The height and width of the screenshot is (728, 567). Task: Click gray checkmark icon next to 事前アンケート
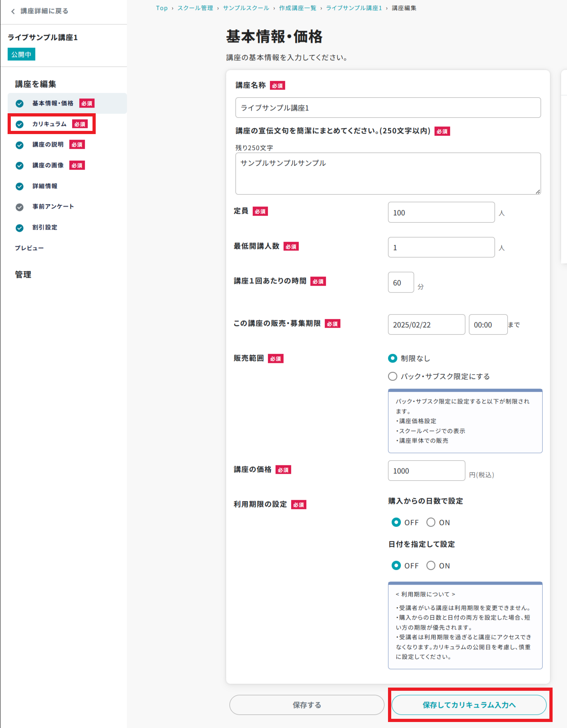coord(20,207)
